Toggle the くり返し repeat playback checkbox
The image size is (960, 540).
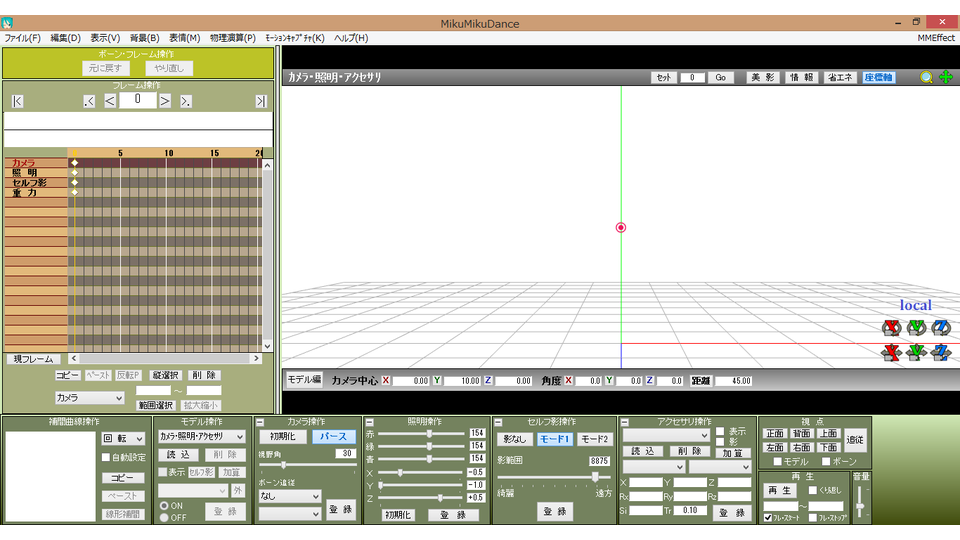pyautogui.click(x=812, y=490)
